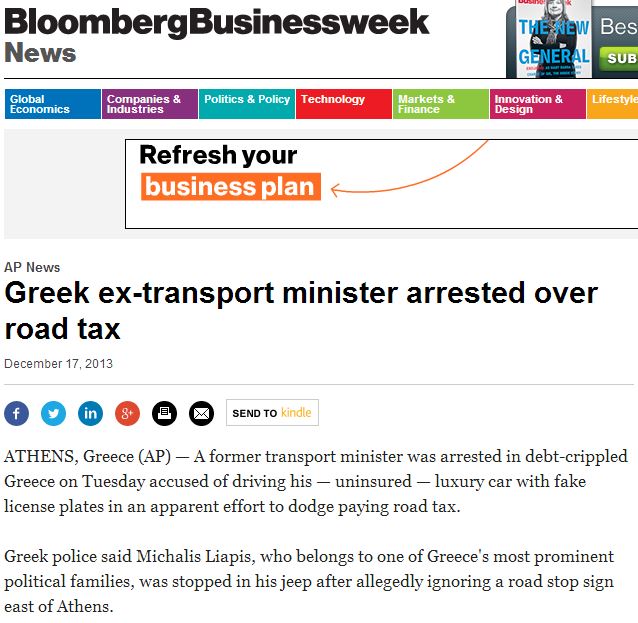Click the Send to Kindle button
Image resolution: width=638 pixels, height=623 pixels.
click(x=271, y=412)
